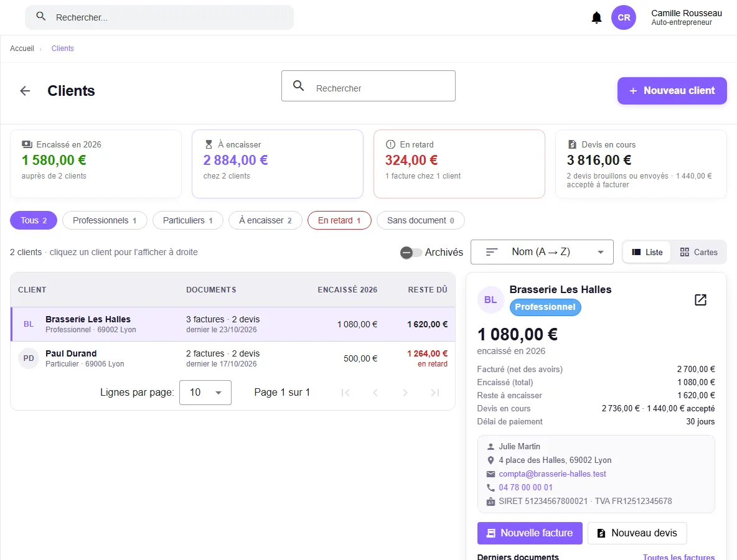Click the magnifier icon in the top search bar
Viewport: 737px width, 560px height.
pyautogui.click(x=41, y=16)
